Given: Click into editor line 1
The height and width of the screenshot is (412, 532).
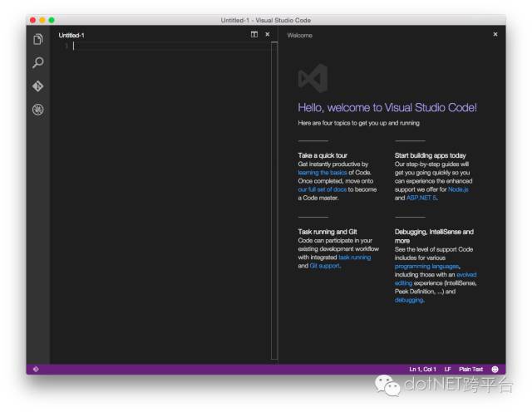Looking at the screenshot, I should (x=171, y=47).
